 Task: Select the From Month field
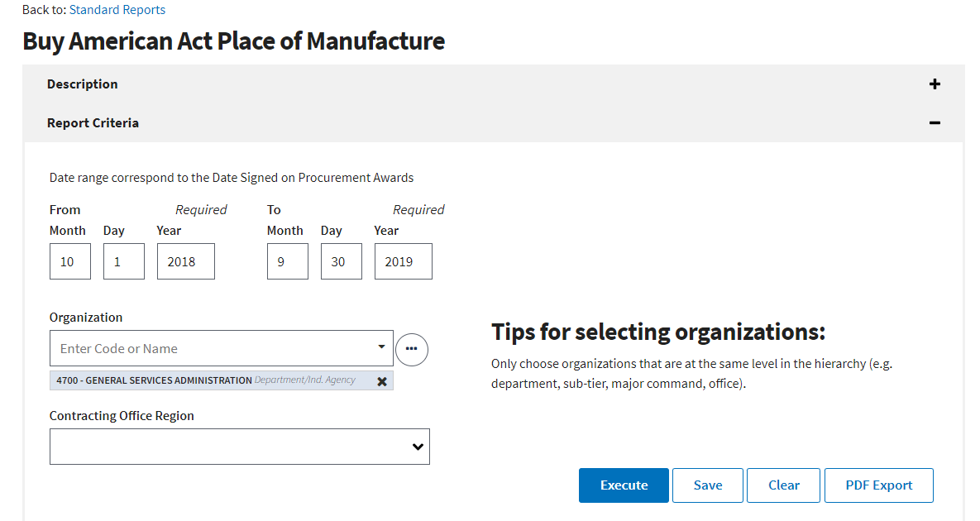coord(70,261)
